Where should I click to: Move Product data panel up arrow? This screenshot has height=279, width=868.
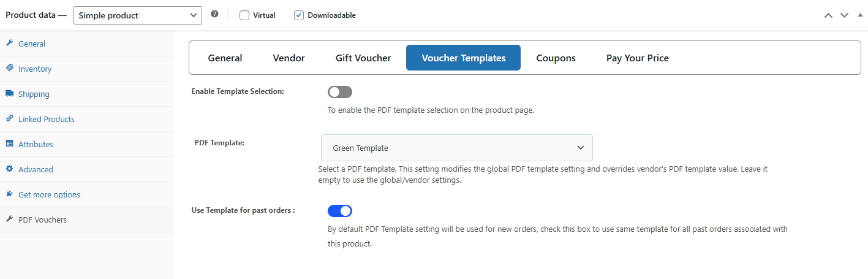click(x=828, y=15)
